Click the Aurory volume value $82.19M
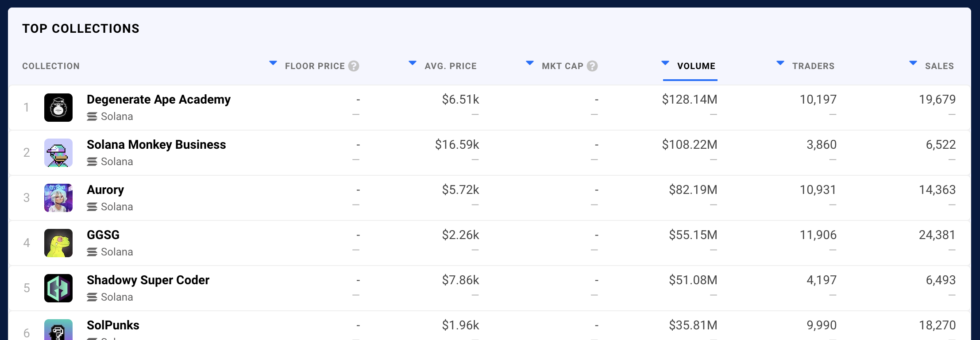980x340 pixels. [693, 190]
